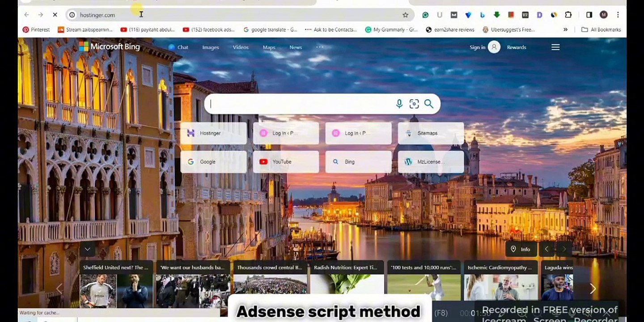The image size is (644, 322).
Task: Advance news carousel with right arrow
Action: 593,288
